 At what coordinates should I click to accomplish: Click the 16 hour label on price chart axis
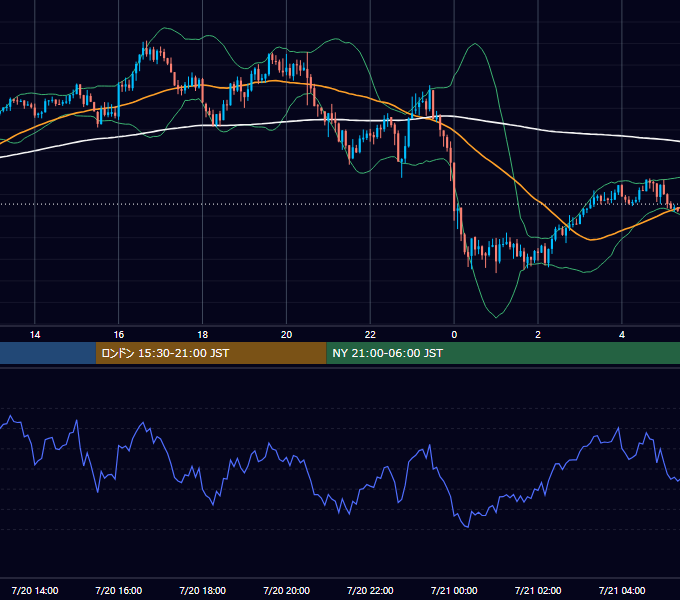[x=119, y=335]
